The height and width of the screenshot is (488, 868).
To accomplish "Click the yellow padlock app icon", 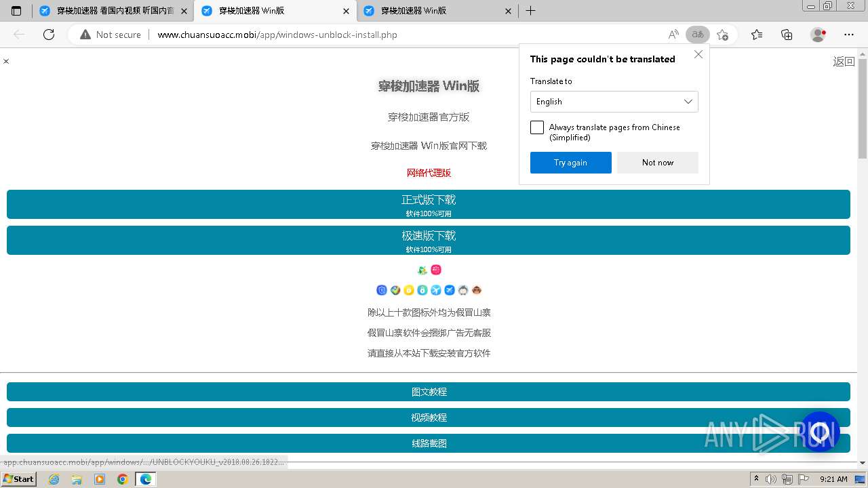I will [409, 290].
